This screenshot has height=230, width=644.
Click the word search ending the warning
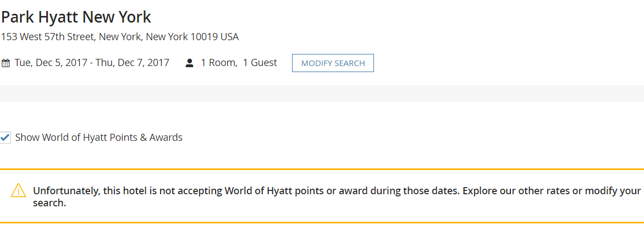pyautogui.click(x=49, y=203)
